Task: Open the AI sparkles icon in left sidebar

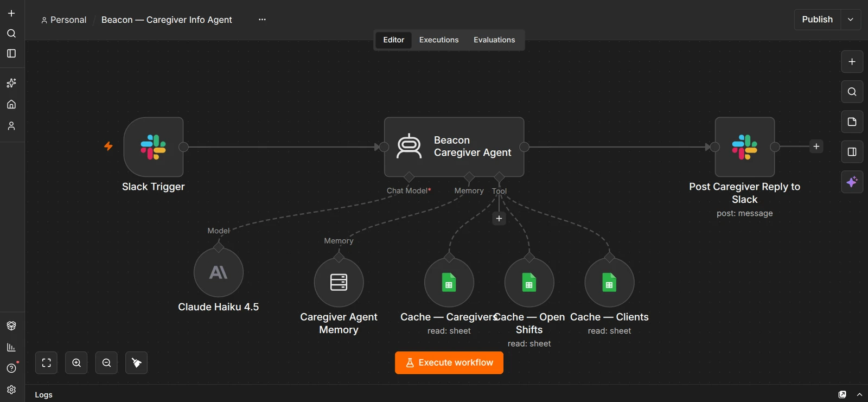Action: click(x=11, y=83)
